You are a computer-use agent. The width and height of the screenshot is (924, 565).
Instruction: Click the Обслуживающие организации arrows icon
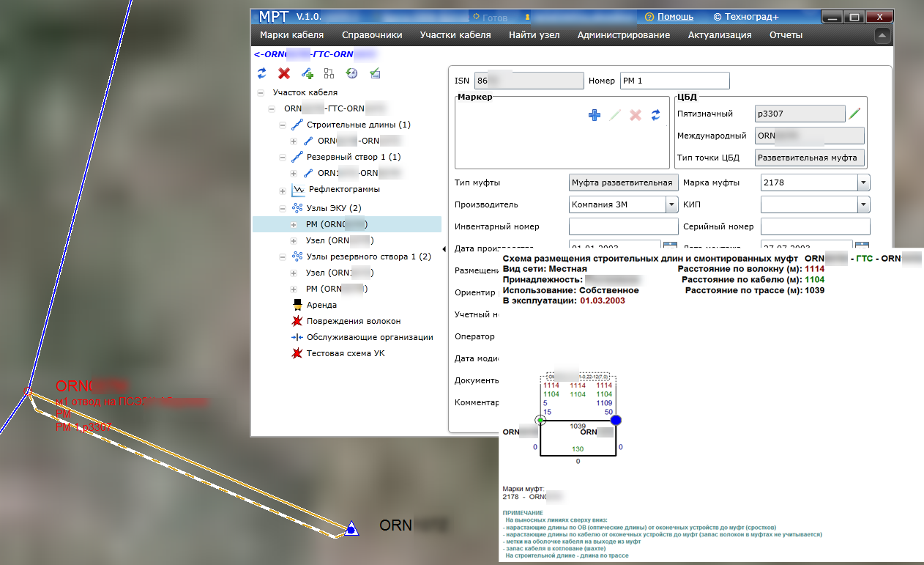tap(297, 337)
